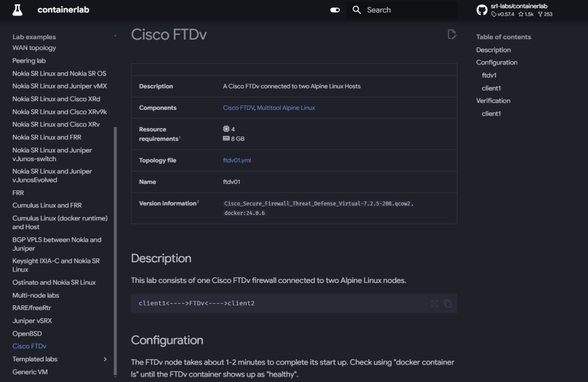Click the search magnifier icon
Viewport: 588px width, 382px height.
click(357, 10)
